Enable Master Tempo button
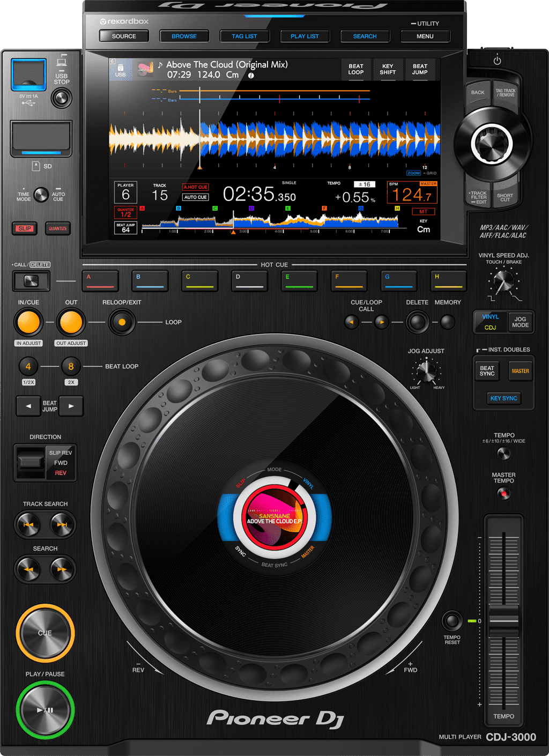This screenshot has height=756, width=549. click(x=503, y=494)
